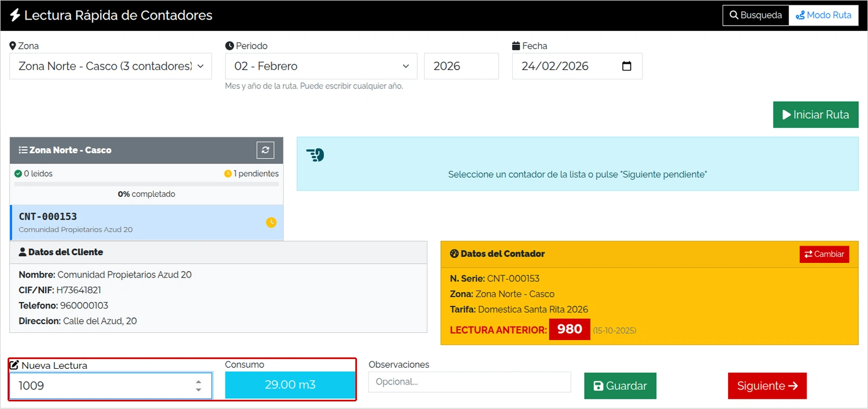This screenshot has height=409, width=868.
Task: Click the year field showing 2026
Action: 461,66
